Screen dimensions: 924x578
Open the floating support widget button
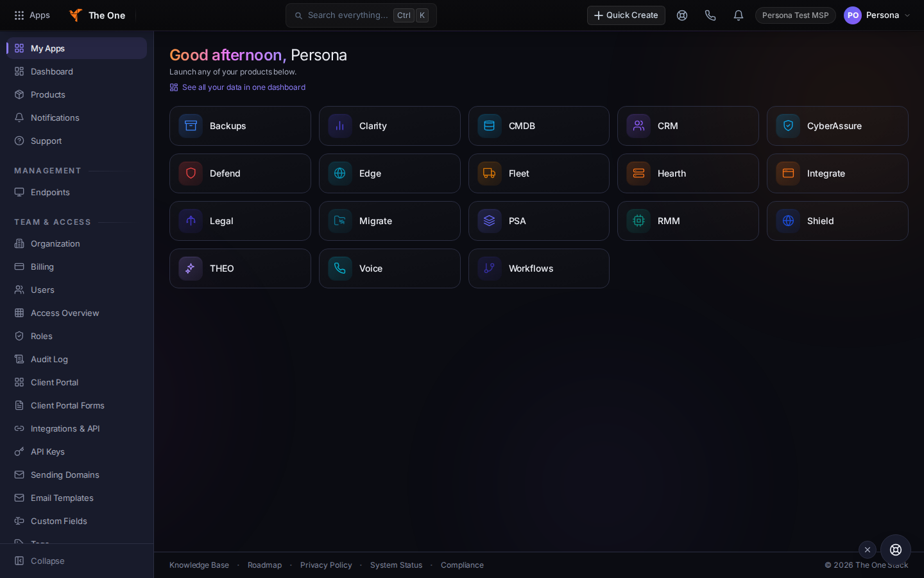pos(896,550)
